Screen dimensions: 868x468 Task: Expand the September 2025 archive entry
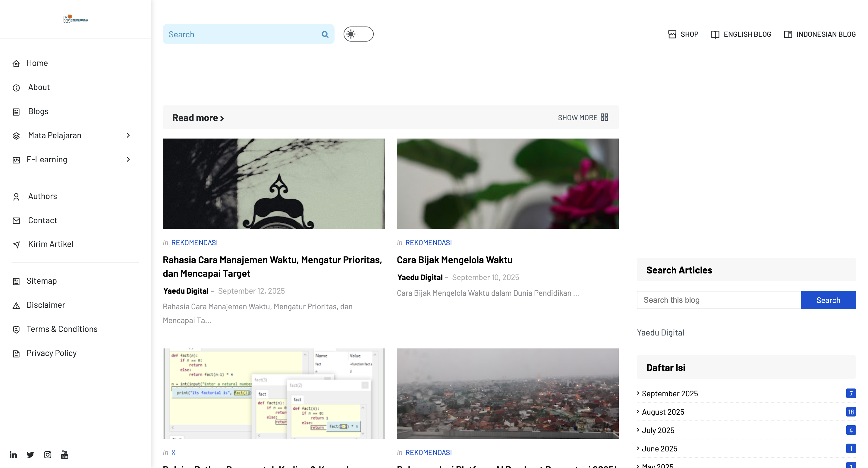(x=670, y=393)
